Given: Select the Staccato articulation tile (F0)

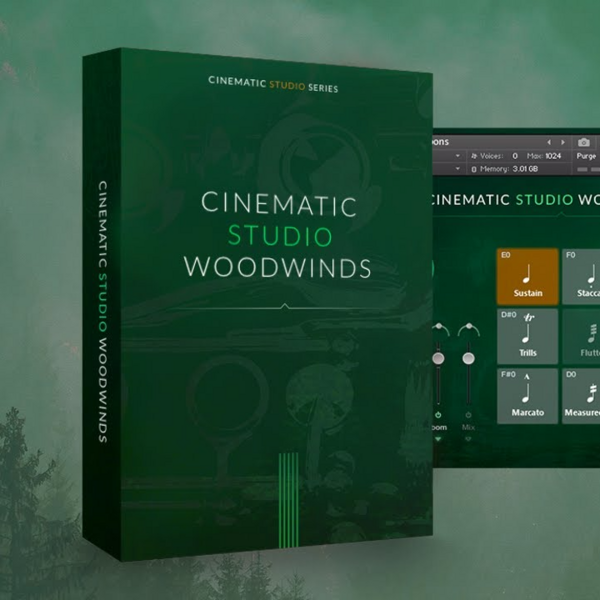Looking at the screenshot, I should tap(581, 276).
